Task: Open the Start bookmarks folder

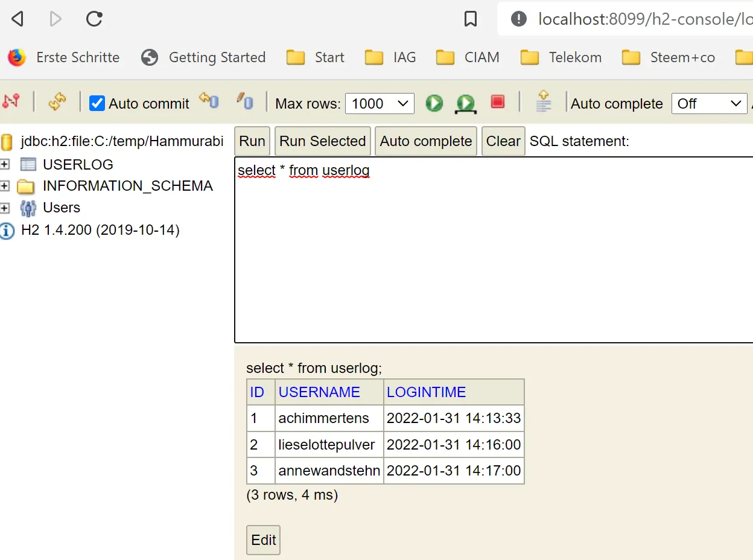Action: (x=315, y=57)
